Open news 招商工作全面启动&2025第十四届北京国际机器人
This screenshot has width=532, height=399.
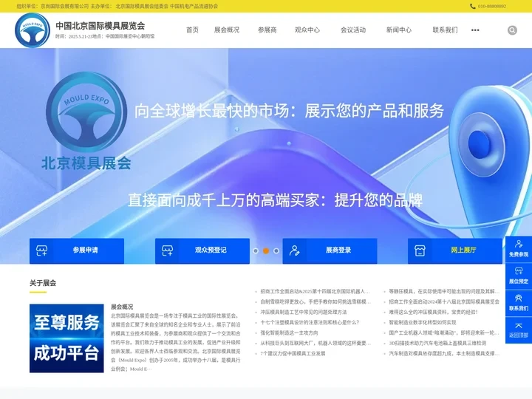click(x=315, y=291)
